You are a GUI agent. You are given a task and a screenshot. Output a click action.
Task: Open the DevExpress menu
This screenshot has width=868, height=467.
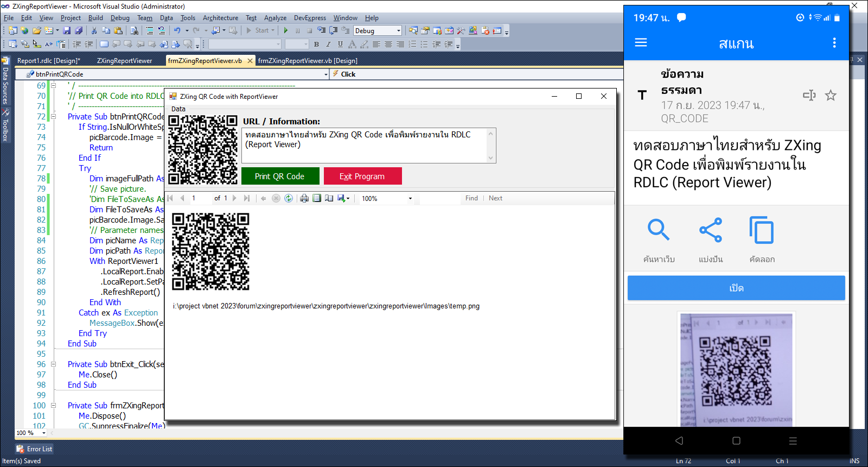click(310, 18)
